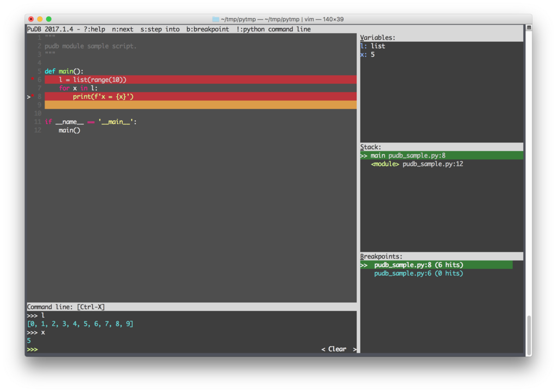The width and height of the screenshot is (557, 392).
Task: Click the folder icon in window title
Action: coord(215,19)
